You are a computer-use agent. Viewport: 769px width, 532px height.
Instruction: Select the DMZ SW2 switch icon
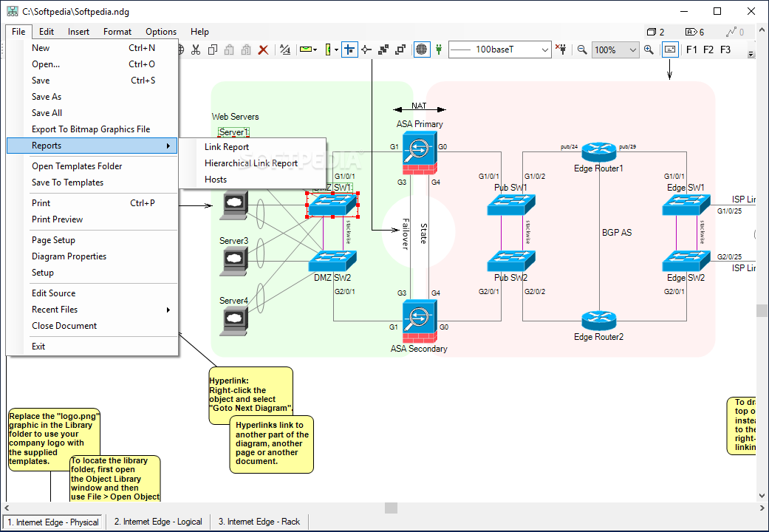332,261
